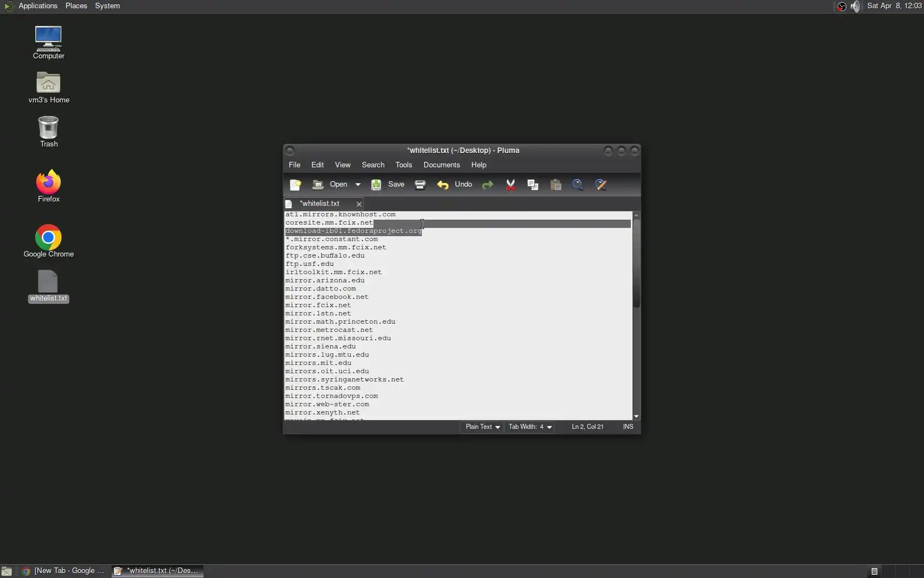Paste from clipboard icon
Viewport: 924px width, 578px height.
pyautogui.click(x=556, y=185)
